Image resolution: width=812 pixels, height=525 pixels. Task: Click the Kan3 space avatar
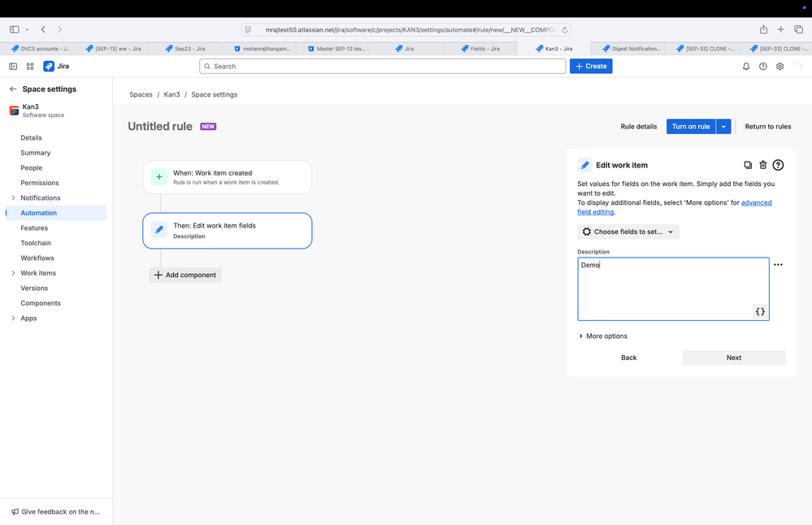click(14, 111)
